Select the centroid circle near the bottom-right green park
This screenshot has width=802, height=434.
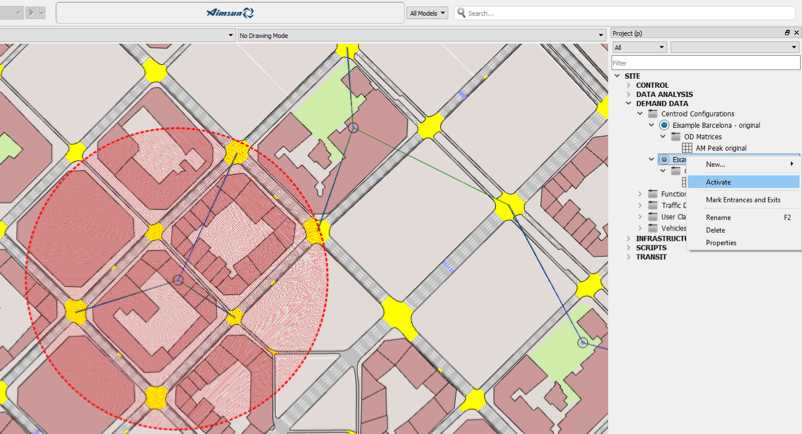583,342
